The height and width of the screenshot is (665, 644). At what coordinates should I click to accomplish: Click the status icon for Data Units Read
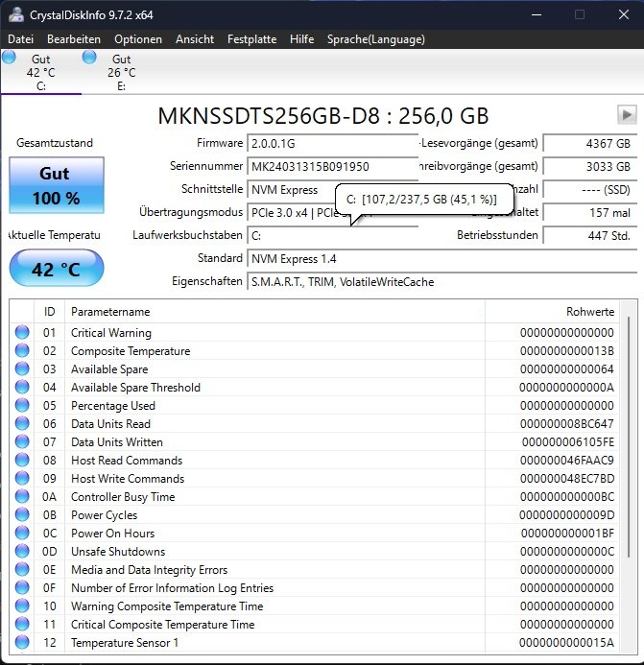(22, 423)
